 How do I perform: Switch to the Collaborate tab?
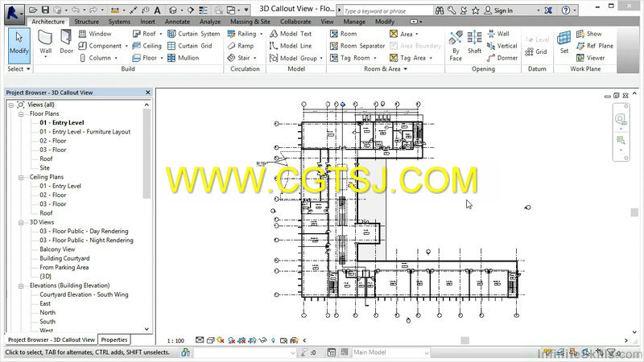pyautogui.click(x=295, y=22)
